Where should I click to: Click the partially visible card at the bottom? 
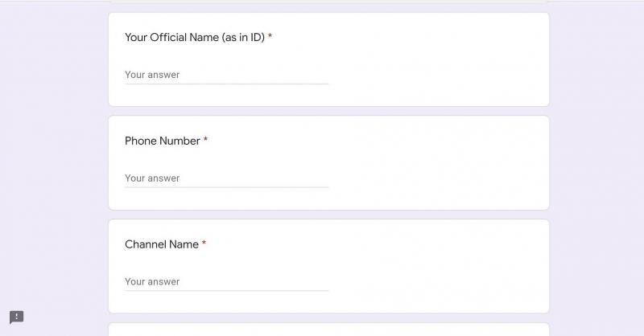(328, 330)
